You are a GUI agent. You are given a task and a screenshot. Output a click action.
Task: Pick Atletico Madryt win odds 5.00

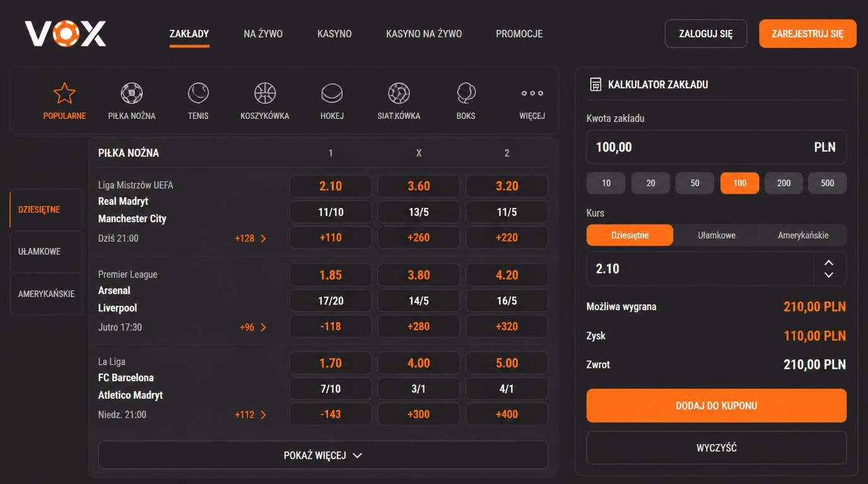507,363
